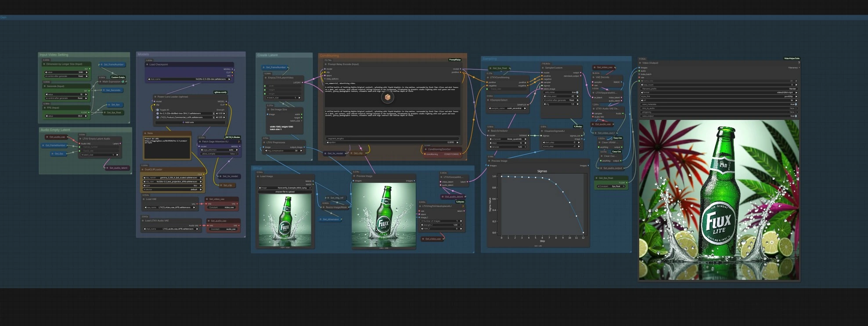Image resolution: width=868 pixels, height=326 pixels.
Task: Click the info icon on Product Commercial LoRA row
Action: [214, 117]
